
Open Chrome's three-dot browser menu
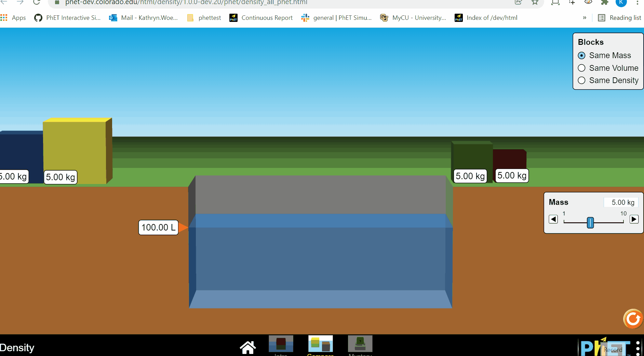(x=638, y=3)
